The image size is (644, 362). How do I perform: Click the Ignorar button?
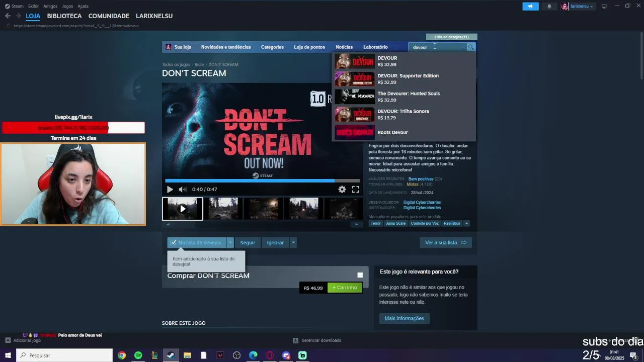(275, 242)
